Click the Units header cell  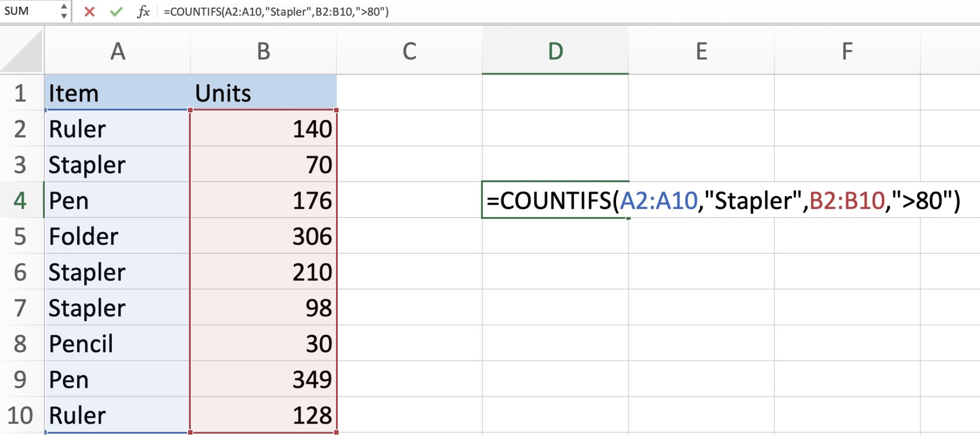pyautogui.click(x=263, y=93)
